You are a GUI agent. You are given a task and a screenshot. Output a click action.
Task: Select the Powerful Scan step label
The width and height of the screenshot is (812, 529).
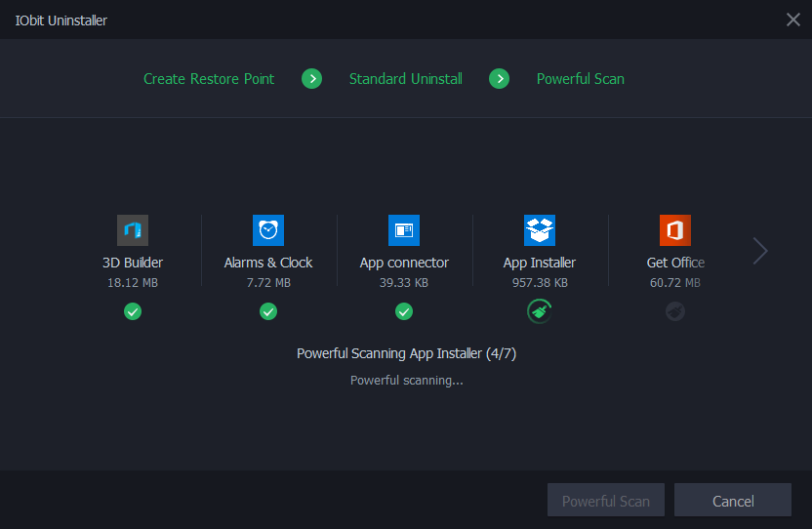tap(581, 79)
